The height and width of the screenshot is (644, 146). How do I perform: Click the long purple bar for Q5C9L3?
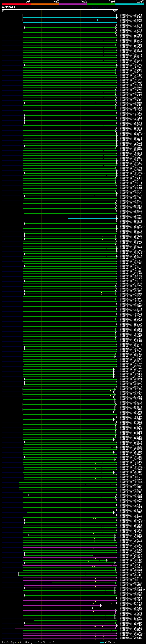pos(66,628)
